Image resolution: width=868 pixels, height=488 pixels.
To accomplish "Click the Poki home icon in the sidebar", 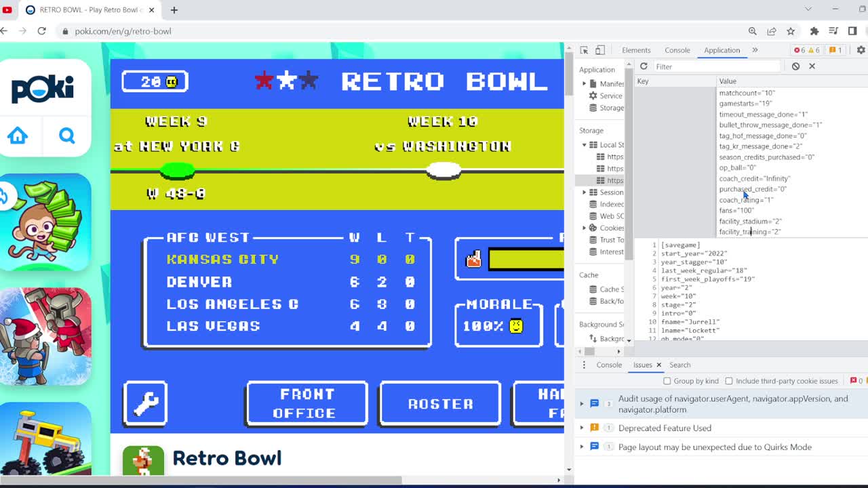I will (18, 136).
